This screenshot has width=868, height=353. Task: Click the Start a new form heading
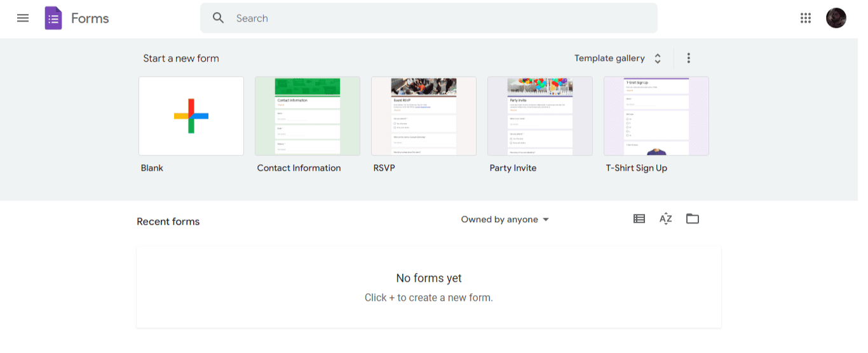point(181,58)
